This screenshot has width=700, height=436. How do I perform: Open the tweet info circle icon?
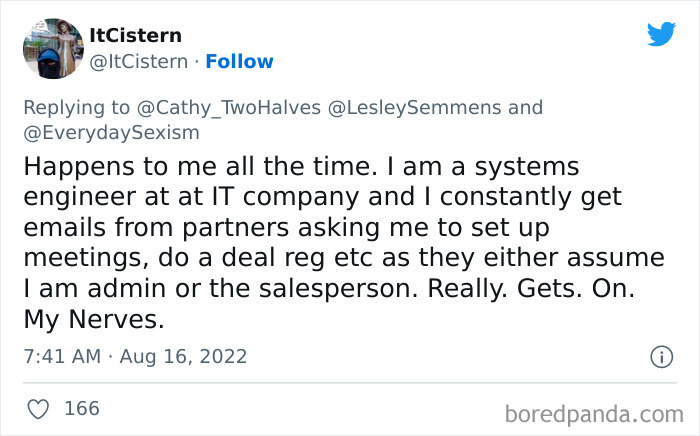point(660,357)
